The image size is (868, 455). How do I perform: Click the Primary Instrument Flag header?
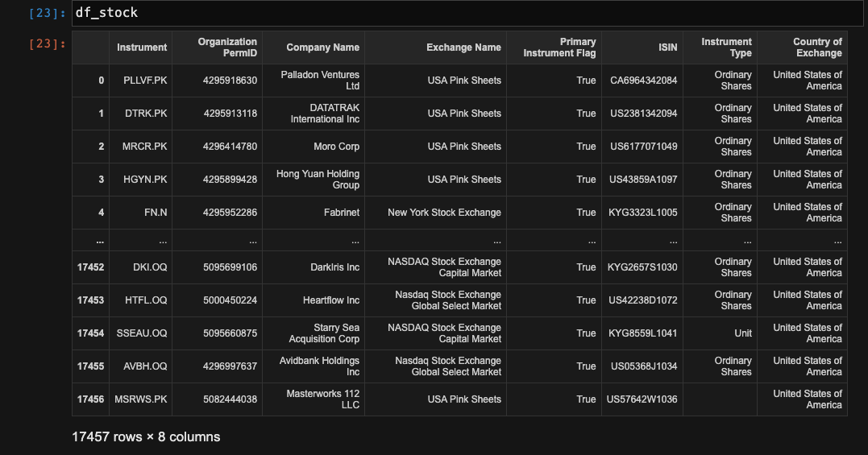[x=559, y=48]
